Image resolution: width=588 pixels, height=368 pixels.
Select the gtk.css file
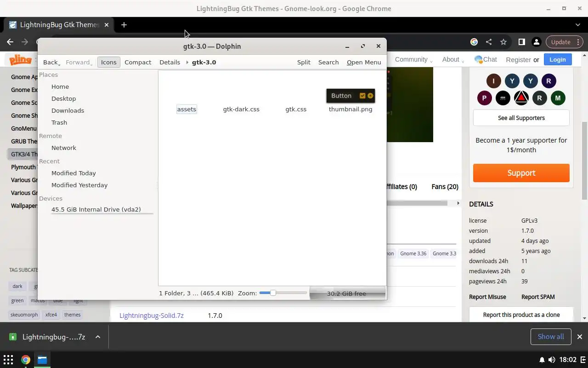click(296, 109)
